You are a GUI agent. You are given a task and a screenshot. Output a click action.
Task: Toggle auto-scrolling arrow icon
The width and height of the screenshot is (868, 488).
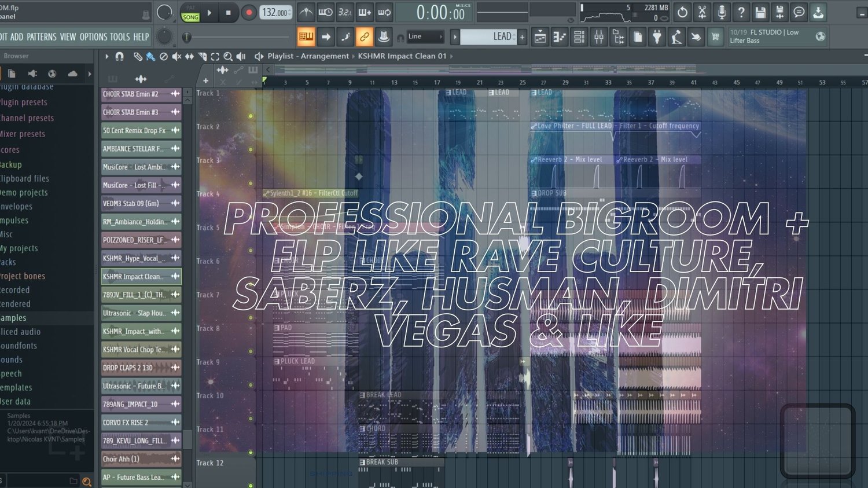tap(326, 37)
